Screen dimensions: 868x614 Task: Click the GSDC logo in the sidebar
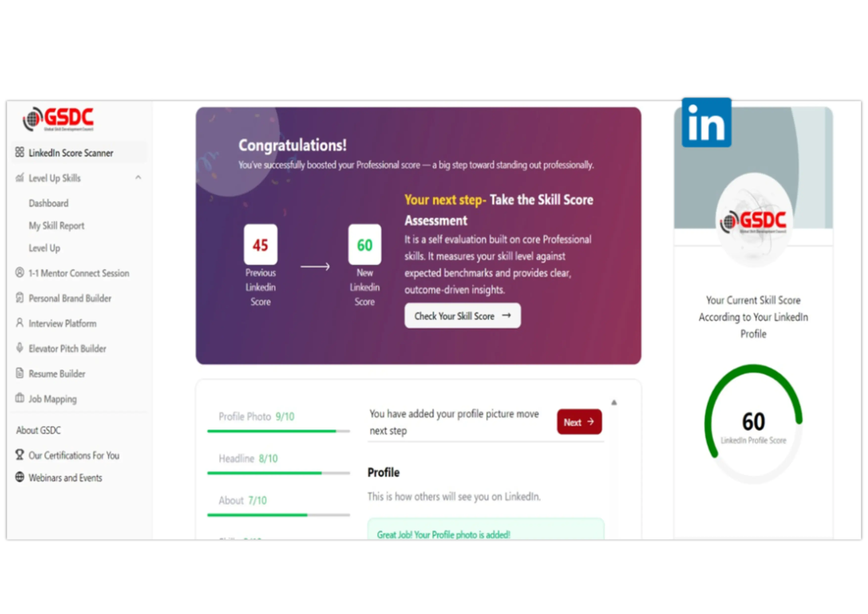tap(58, 119)
